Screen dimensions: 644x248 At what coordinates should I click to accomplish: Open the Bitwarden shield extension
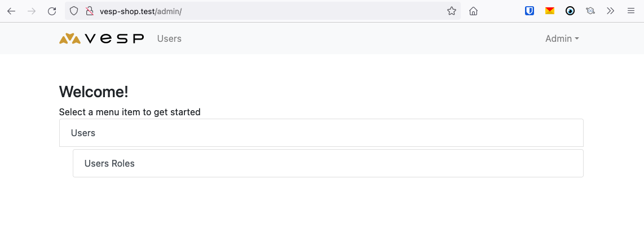pos(530,11)
